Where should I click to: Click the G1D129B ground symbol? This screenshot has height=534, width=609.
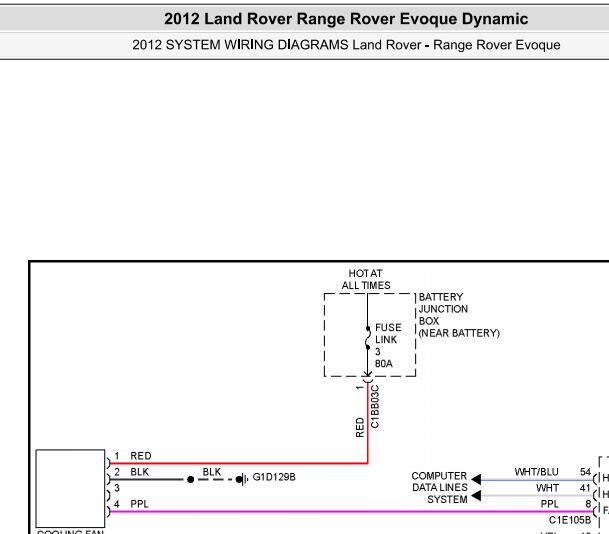coord(243,479)
